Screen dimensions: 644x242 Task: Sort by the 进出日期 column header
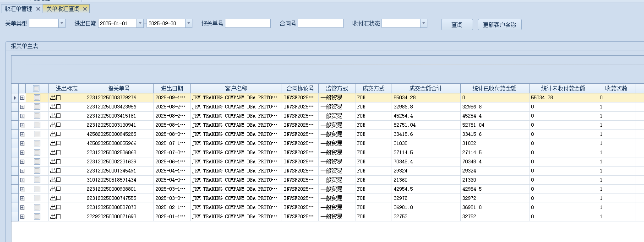point(172,88)
